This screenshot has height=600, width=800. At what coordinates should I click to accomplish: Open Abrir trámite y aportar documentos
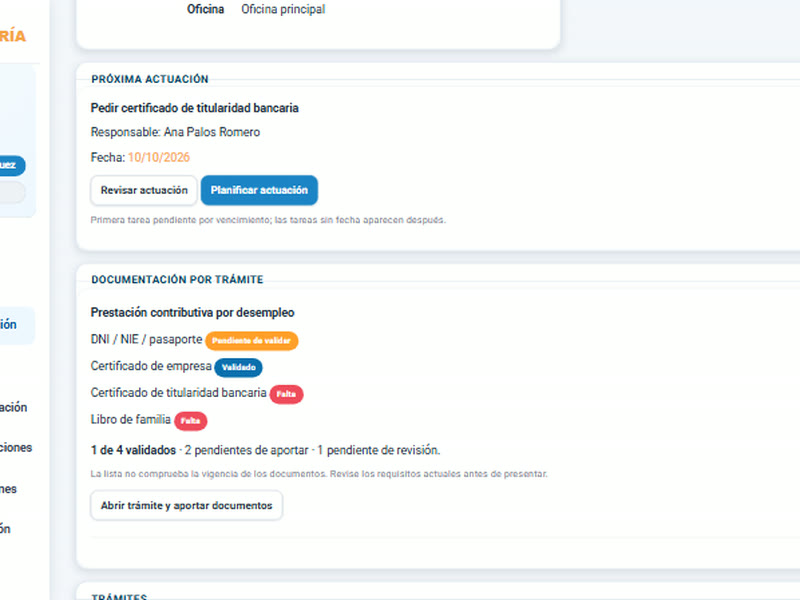pos(187,506)
